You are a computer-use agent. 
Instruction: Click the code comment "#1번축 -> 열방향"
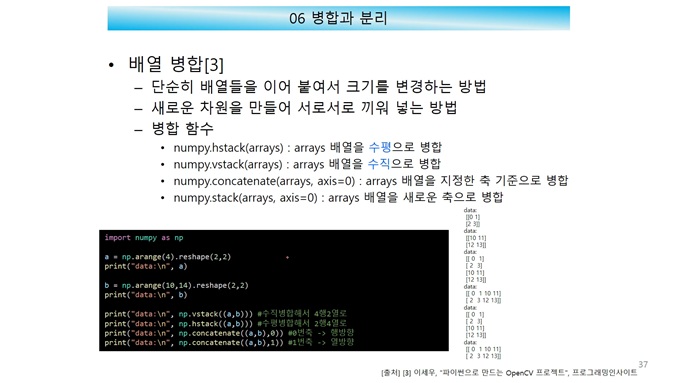[x=321, y=342]
